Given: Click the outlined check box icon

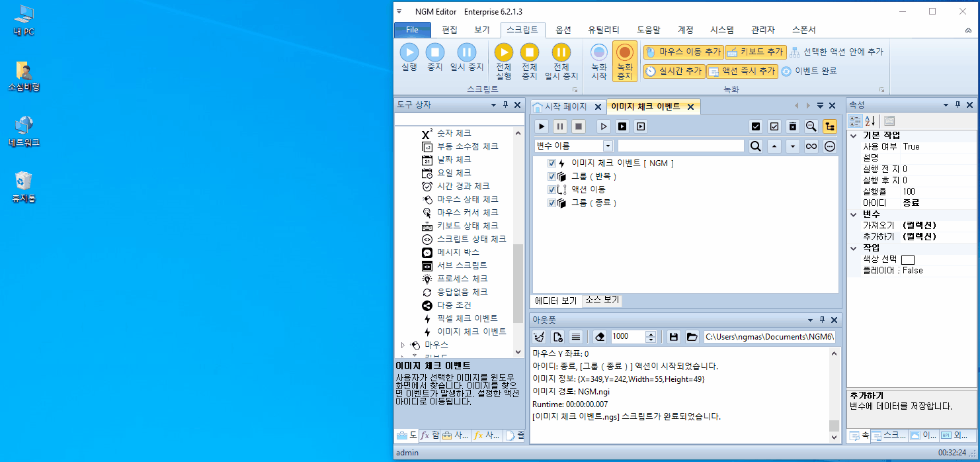Looking at the screenshot, I should click(774, 126).
